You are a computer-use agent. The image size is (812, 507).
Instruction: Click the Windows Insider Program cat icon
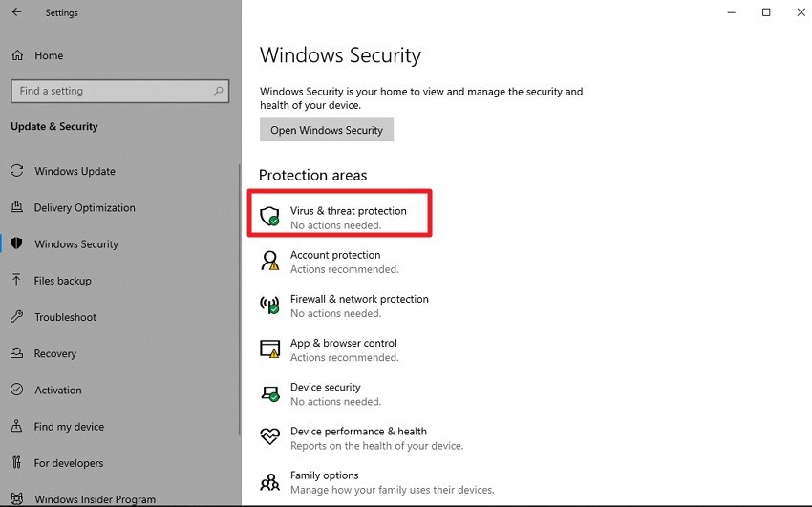point(16,498)
